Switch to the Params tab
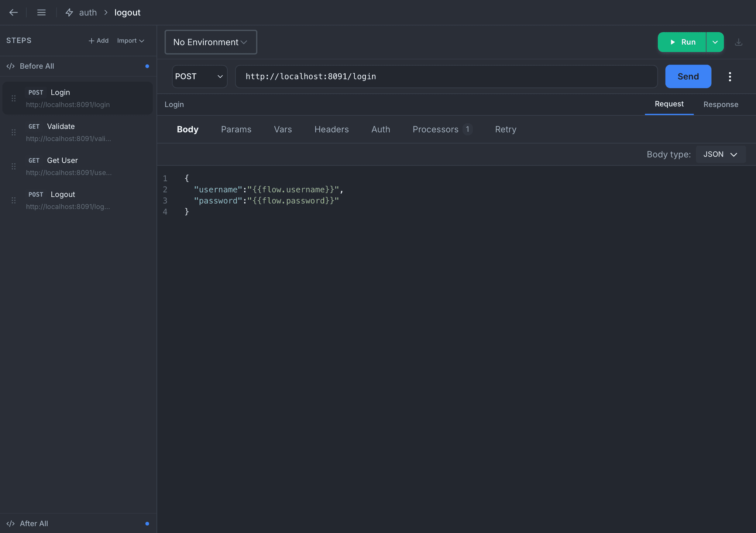The image size is (756, 533). tap(236, 129)
